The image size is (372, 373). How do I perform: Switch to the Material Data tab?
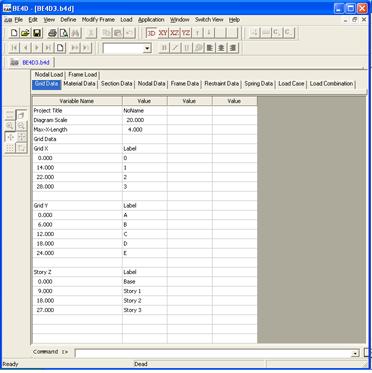79,84
